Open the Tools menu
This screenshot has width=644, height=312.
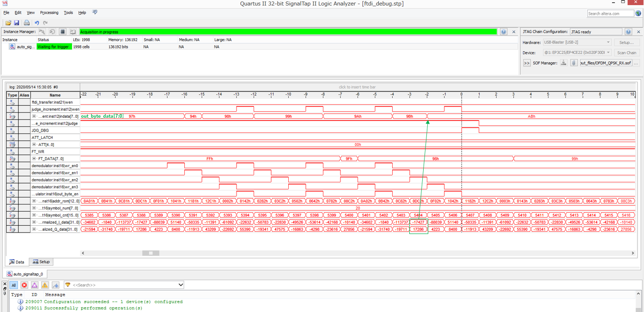pos(68,13)
